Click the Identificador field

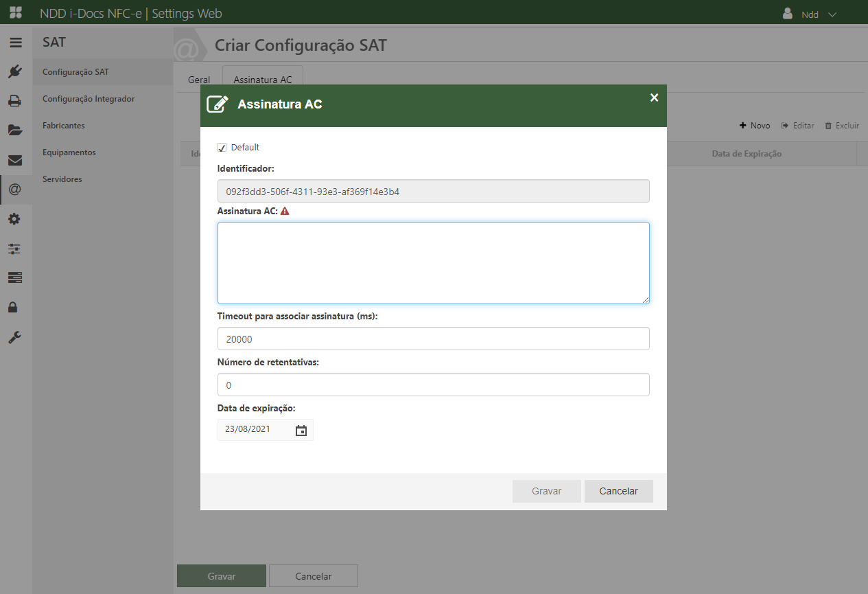(x=434, y=191)
